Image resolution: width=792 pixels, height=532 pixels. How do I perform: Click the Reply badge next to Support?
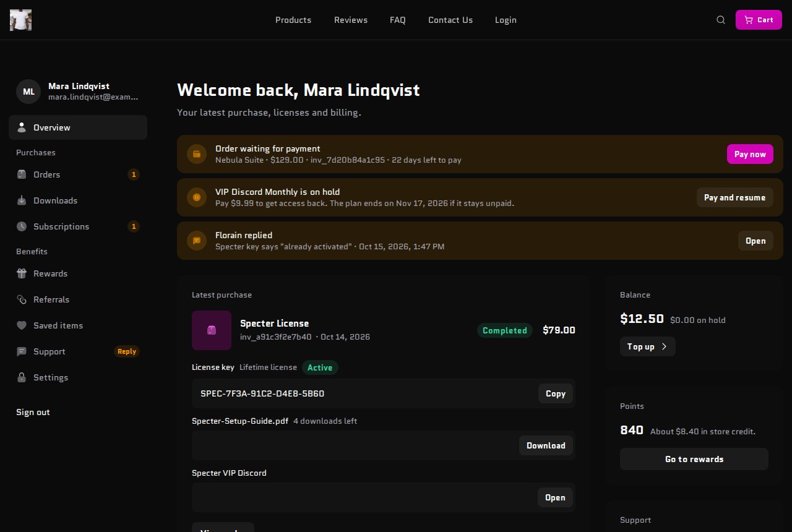127,351
